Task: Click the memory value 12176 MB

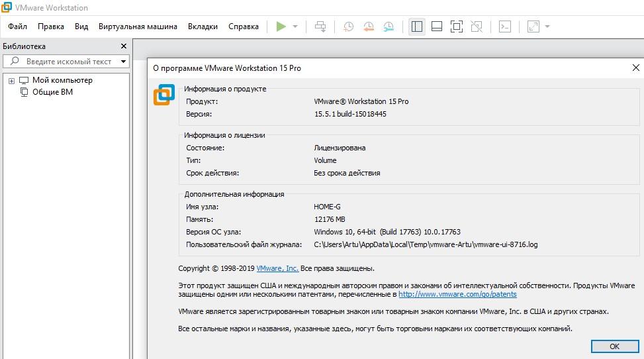Action: pos(330,219)
